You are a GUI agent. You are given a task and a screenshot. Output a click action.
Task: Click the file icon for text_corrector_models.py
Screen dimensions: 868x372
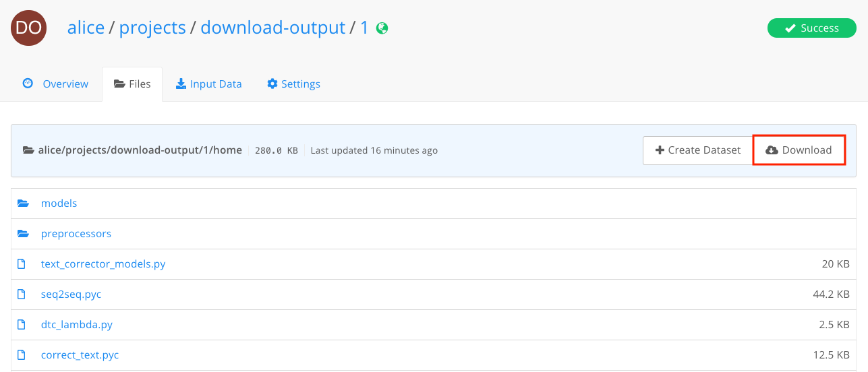22,264
